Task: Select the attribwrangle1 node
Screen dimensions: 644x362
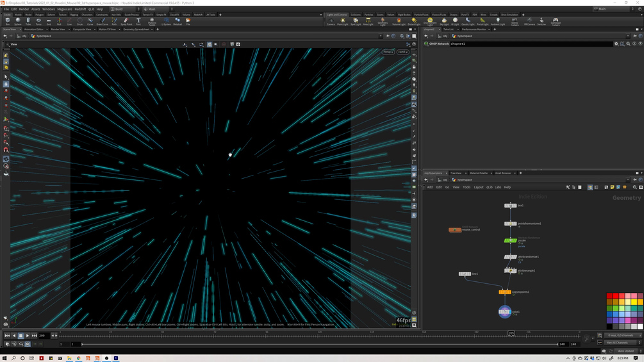Action: click(x=510, y=270)
